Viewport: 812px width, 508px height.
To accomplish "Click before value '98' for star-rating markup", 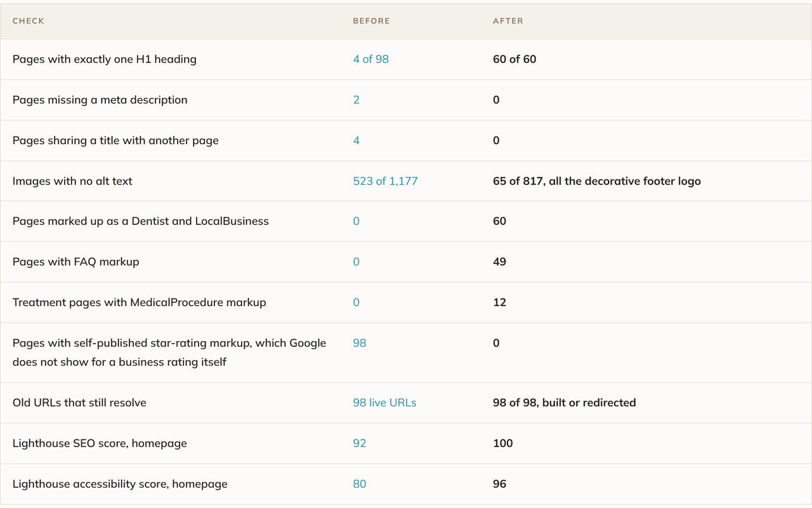I will (360, 343).
